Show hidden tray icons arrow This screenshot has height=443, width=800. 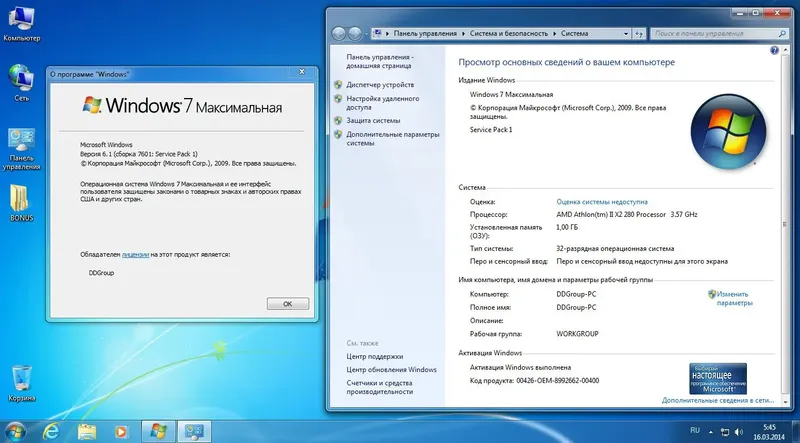coord(711,432)
